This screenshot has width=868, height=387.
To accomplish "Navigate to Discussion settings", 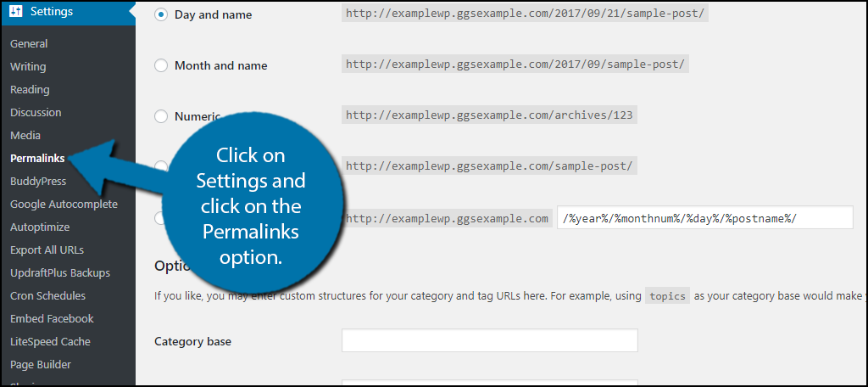I will pyautogui.click(x=36, y=112).
